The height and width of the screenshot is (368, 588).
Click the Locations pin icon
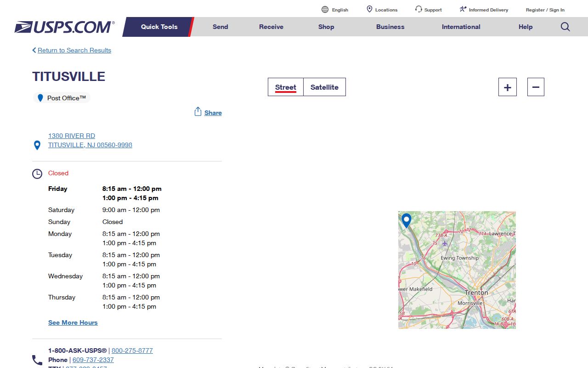(x=369, y=9)
